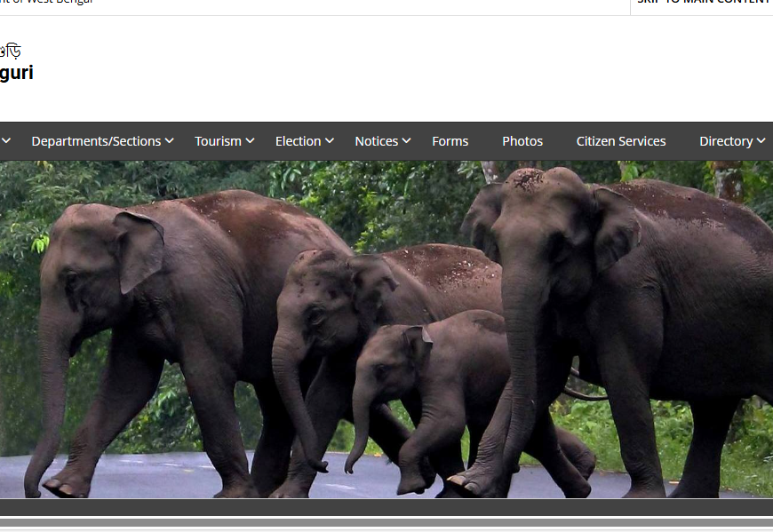This screenshot has width=773, height=532.
Task: Select the Election menu label
Action: pos(298,141)
